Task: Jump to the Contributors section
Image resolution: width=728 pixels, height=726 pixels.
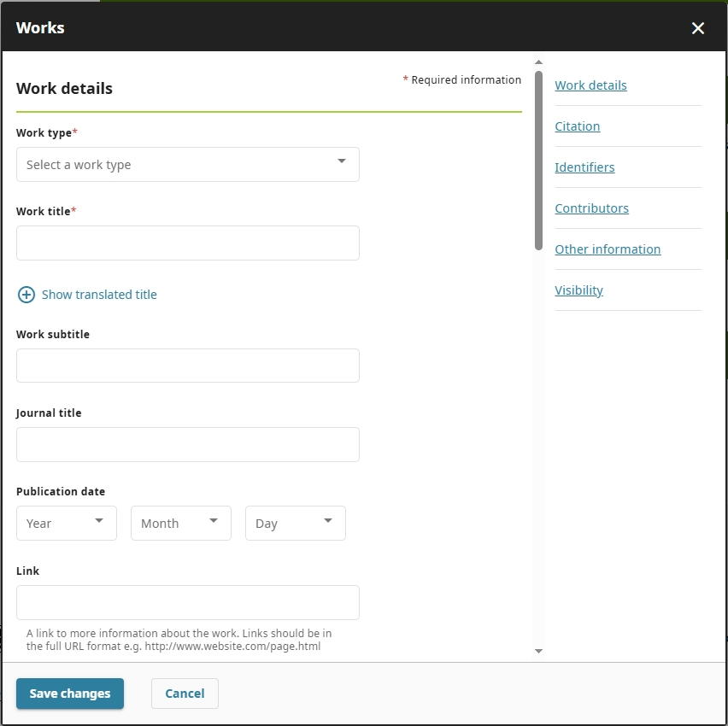Action: [x=591, y=208]
